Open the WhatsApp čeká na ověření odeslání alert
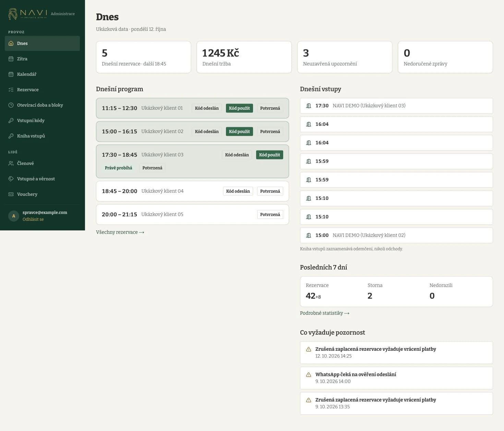 coord(396,378)
